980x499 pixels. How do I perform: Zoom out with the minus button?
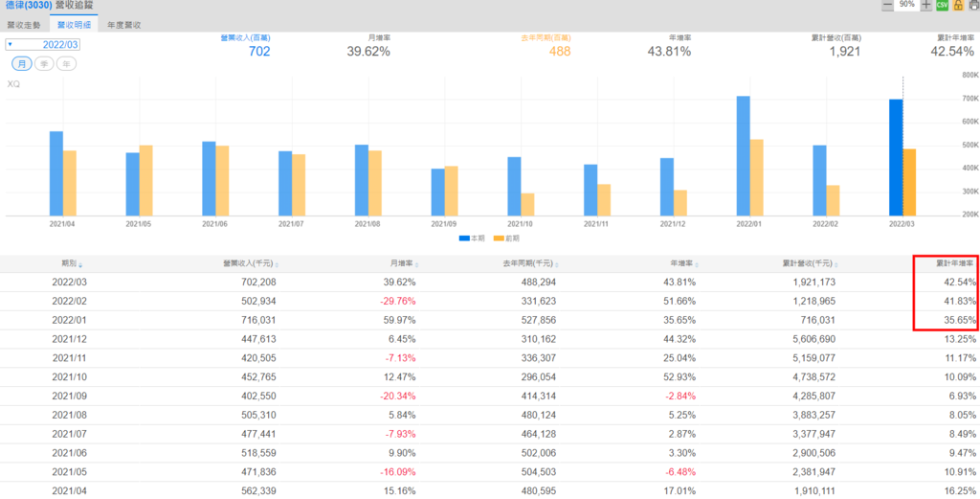point(887,5)
